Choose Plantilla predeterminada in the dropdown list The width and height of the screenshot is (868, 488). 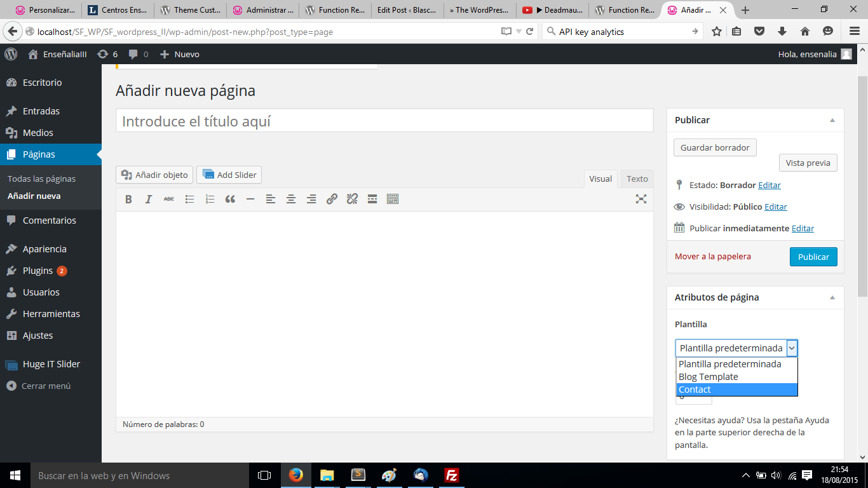tap(736, 364)
